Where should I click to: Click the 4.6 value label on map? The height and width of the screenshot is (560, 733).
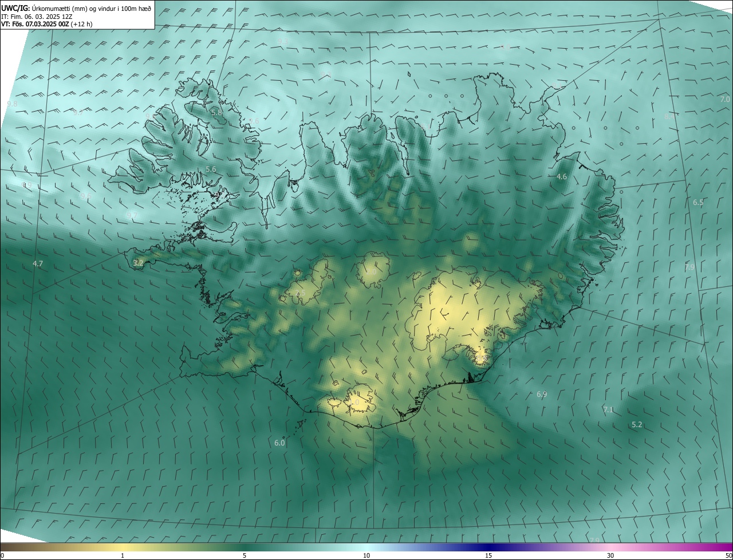coord(562,177)
